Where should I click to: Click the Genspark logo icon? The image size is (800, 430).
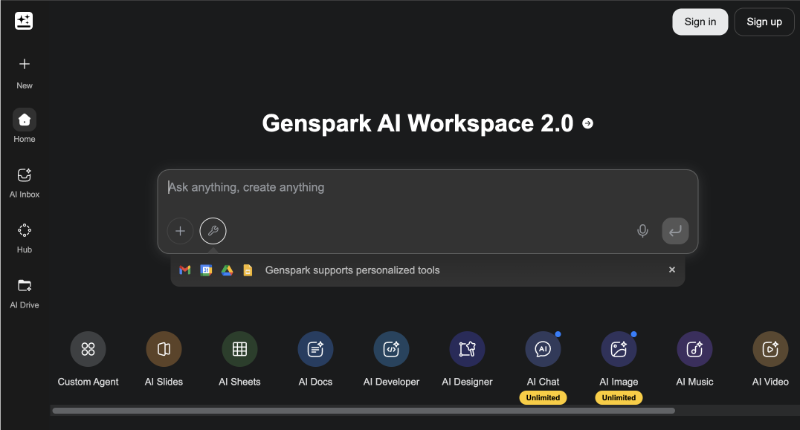point(24,21)
